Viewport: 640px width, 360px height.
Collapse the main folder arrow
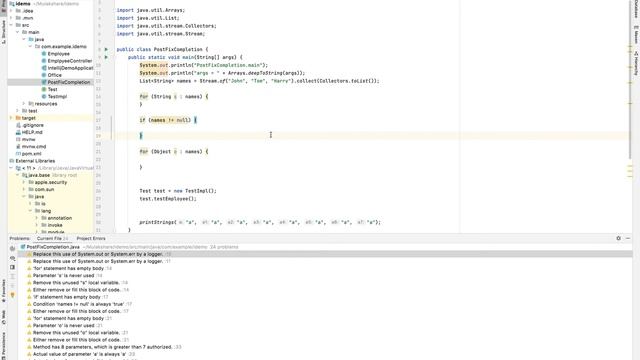coord(18,32)
